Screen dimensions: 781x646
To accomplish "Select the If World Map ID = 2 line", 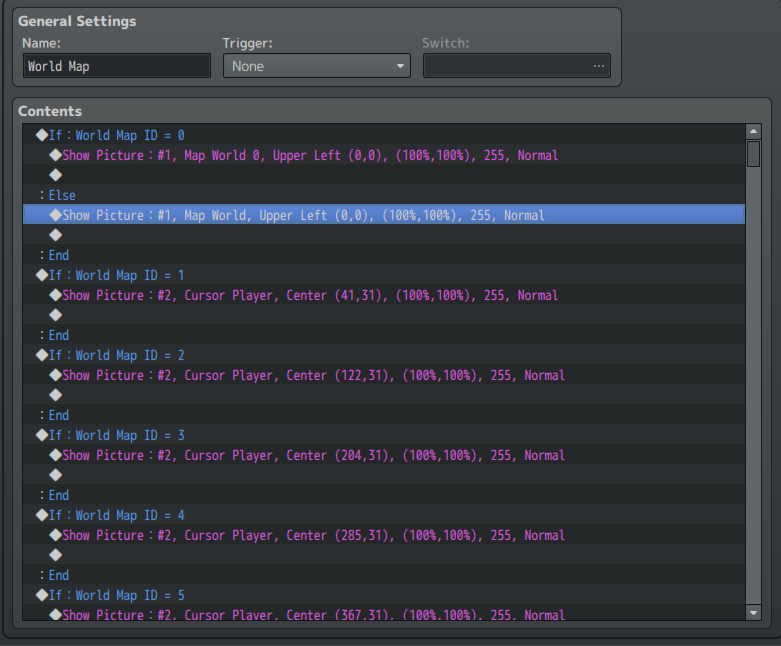I will click(116, 355).
